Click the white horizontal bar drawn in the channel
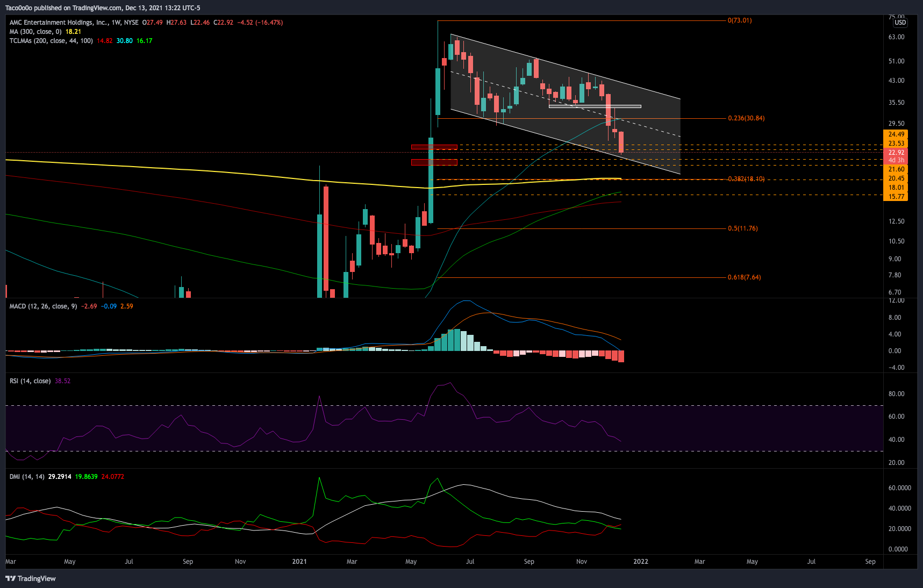The height and width of the screenshot is (588, 923). click(595, 106)
